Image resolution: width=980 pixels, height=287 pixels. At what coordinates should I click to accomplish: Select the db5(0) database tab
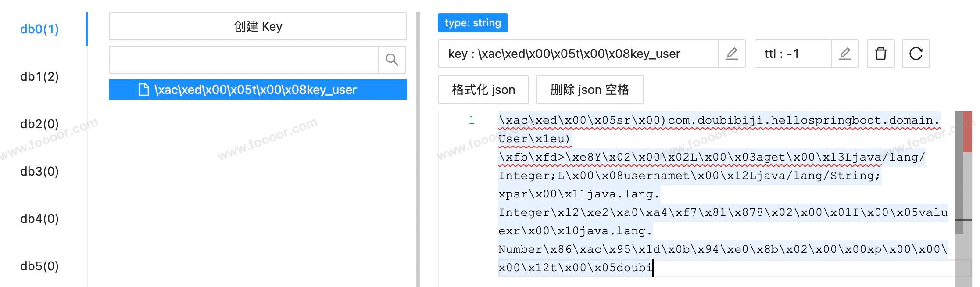tap(39, 266)
